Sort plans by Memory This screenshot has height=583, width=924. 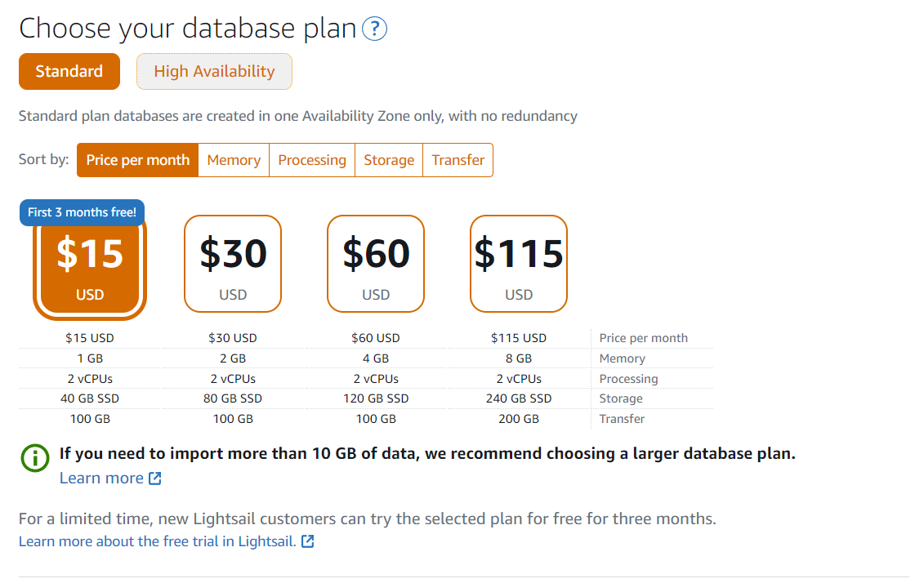point(234,160)
